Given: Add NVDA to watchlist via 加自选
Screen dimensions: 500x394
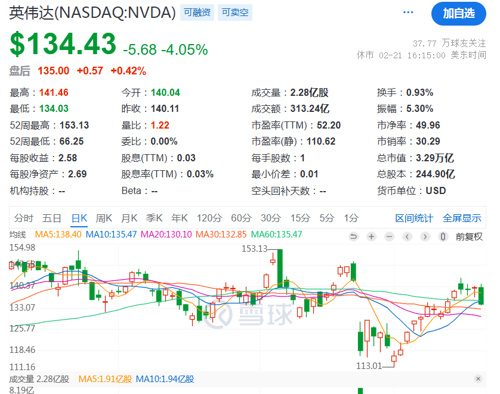Looking at the screenshot, I should 459,13.
